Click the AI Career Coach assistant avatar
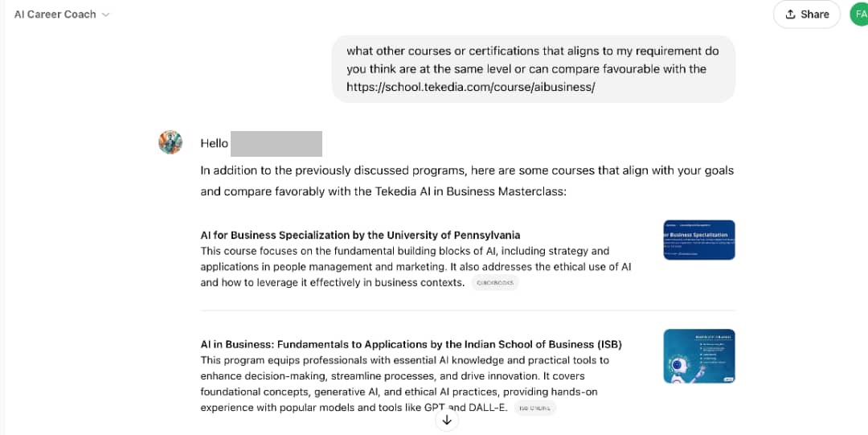The height and width of the screenshot is (435, 868). [170, 142]
